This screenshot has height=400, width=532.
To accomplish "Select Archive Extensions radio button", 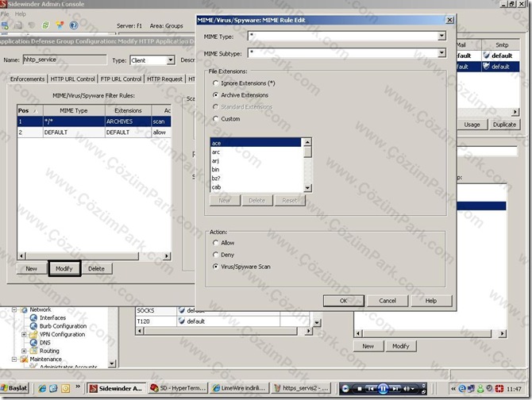I will click(x=215, y=95).
